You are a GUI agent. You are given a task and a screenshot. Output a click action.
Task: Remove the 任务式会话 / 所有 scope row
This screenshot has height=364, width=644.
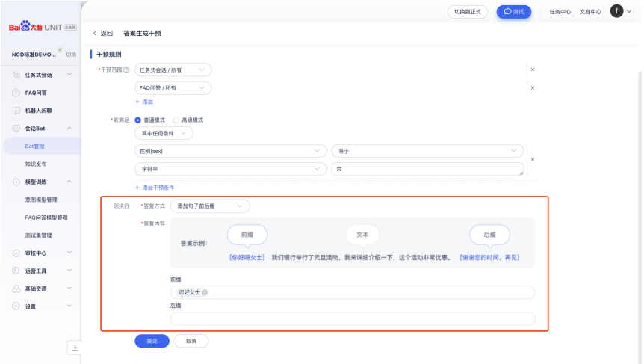pos(533,70)
